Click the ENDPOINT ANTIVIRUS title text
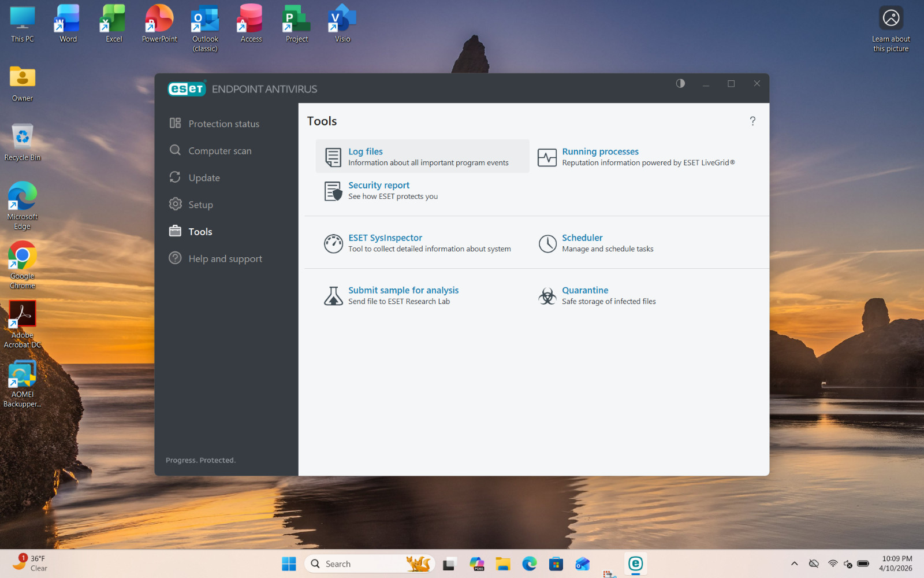 264,89
